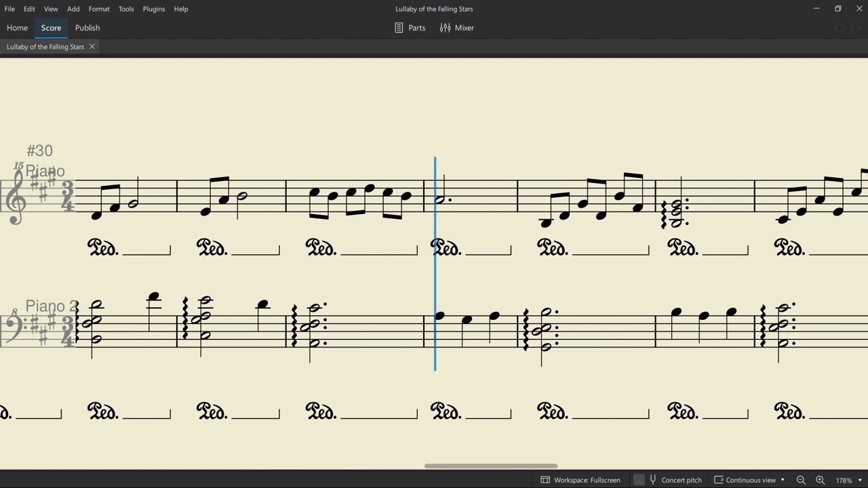The height and width of the screenshot is (488, 868).
Task: Open the Tools menu
Action: [126, 9]
